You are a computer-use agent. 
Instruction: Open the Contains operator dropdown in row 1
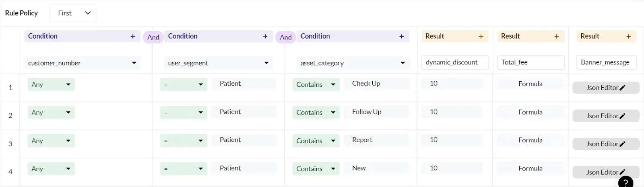coord(316,84)
